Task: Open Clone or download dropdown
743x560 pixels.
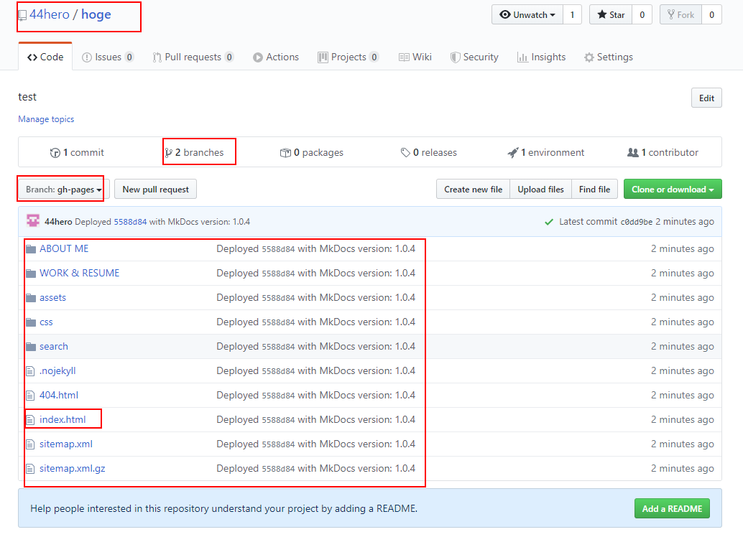Action: (673, 190)
